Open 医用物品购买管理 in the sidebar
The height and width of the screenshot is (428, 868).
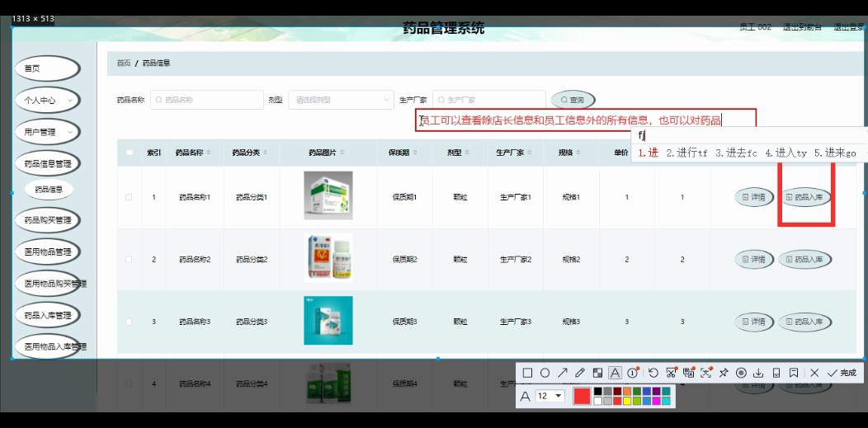48,284
